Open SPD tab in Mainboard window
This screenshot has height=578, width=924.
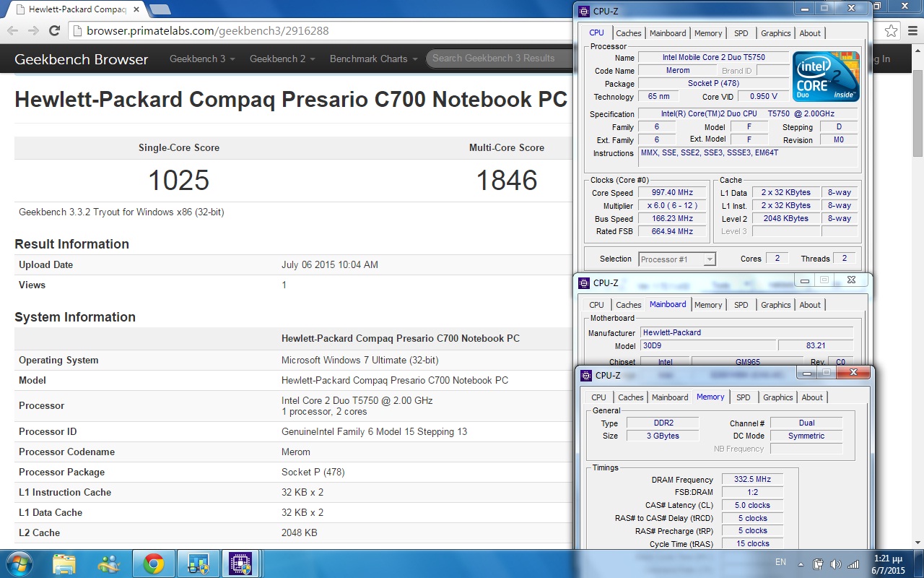(741, 305)
